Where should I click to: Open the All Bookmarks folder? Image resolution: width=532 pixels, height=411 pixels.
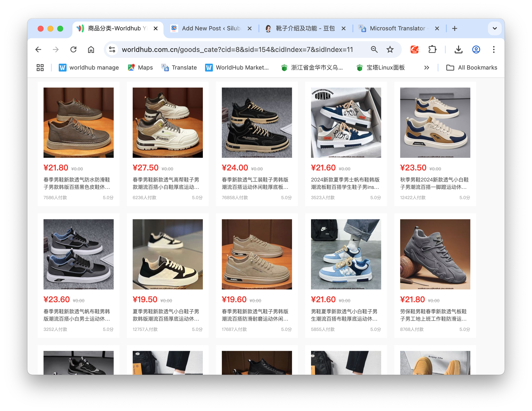472,68
